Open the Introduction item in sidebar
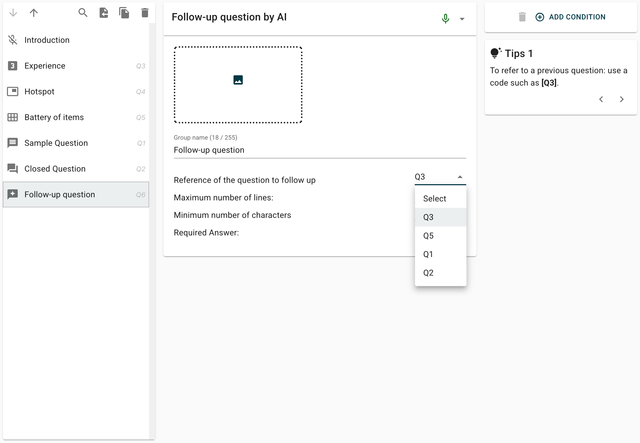This screenshot has width=640, height=443. coord(47,40)
